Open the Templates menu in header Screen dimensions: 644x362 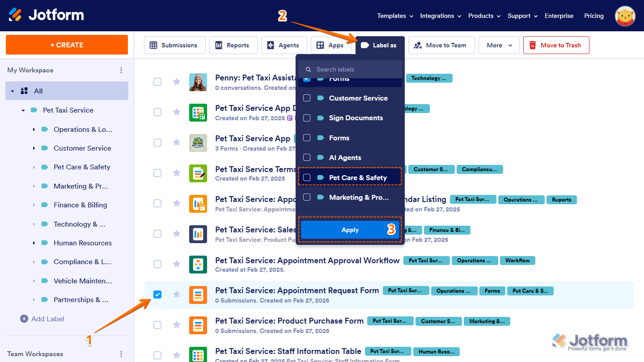pyautogui.click(x=395, y=16)
